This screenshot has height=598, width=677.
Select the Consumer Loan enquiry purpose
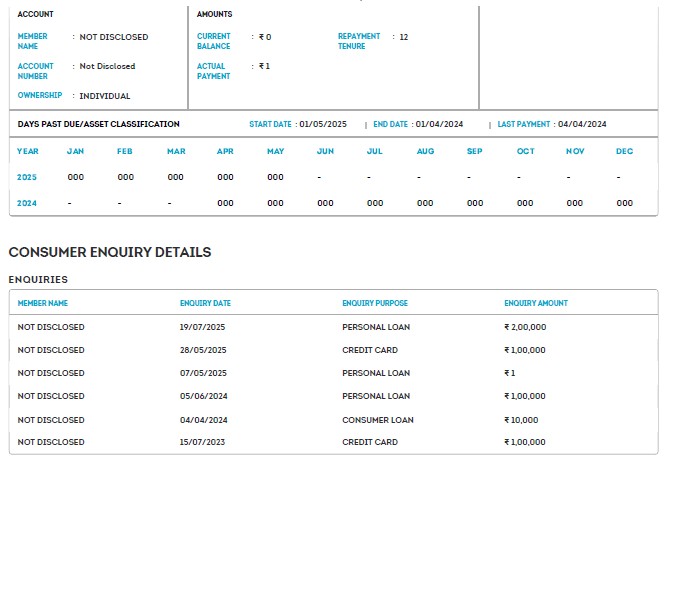pos(377,420)
